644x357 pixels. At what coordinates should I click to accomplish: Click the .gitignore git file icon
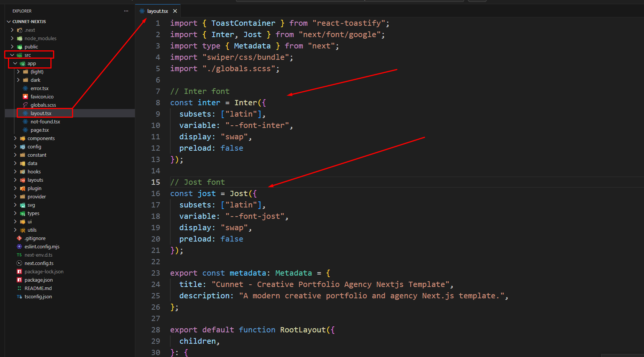(19, 238)
